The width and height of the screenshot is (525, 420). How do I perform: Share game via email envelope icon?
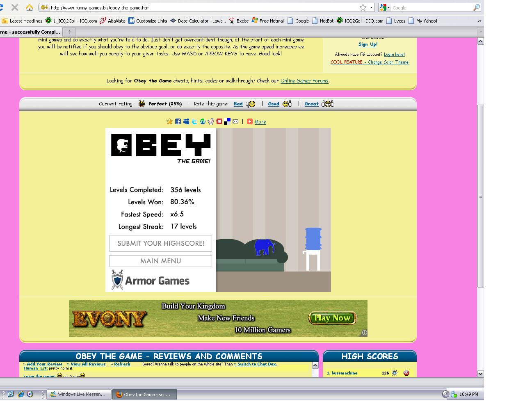pyautogui.click(x=235, y=121)
